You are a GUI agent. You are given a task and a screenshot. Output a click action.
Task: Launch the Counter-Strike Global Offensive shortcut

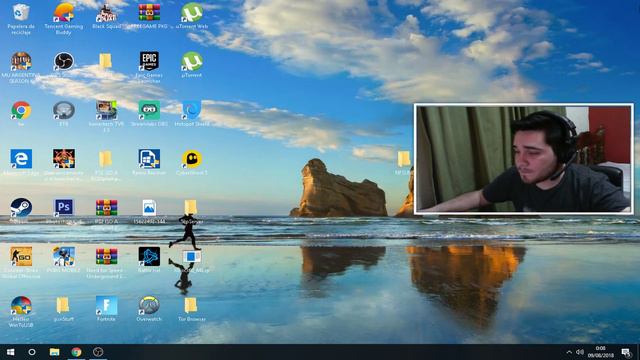tap(21, 256)
